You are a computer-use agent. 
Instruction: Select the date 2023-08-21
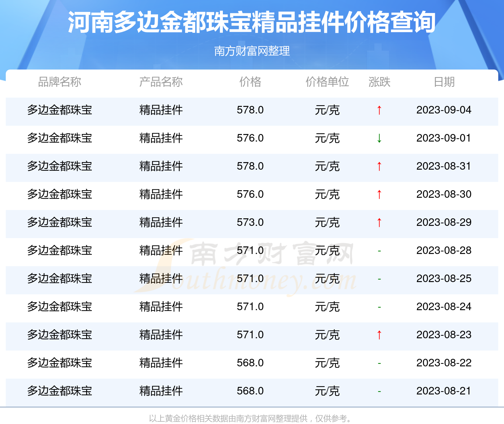(x=444, y=391)
